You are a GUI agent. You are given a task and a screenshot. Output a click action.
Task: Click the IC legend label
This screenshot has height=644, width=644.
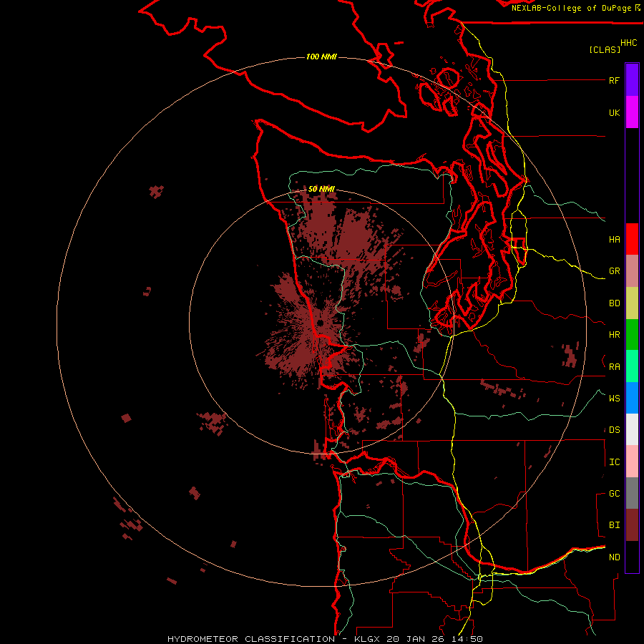(614, 462)
